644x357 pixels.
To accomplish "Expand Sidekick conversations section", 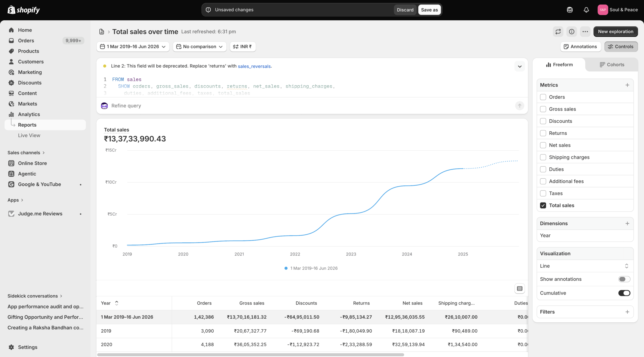I will point(35,296).
